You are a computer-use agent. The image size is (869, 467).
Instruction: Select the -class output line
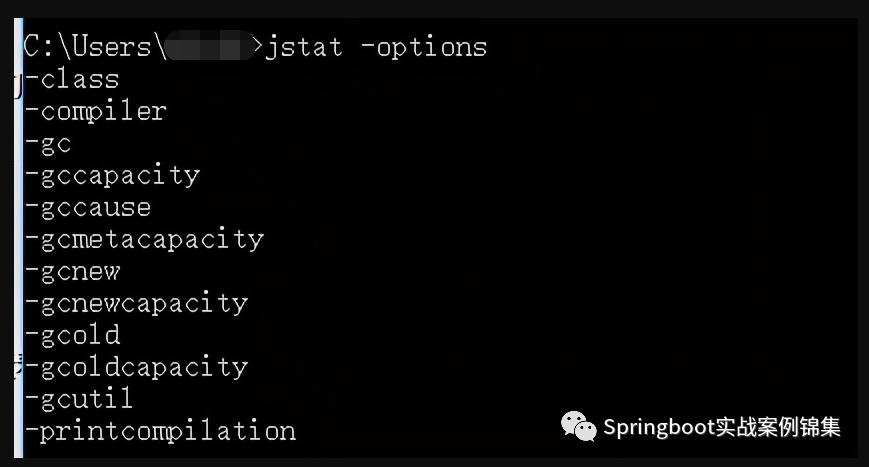click(72, 79)
